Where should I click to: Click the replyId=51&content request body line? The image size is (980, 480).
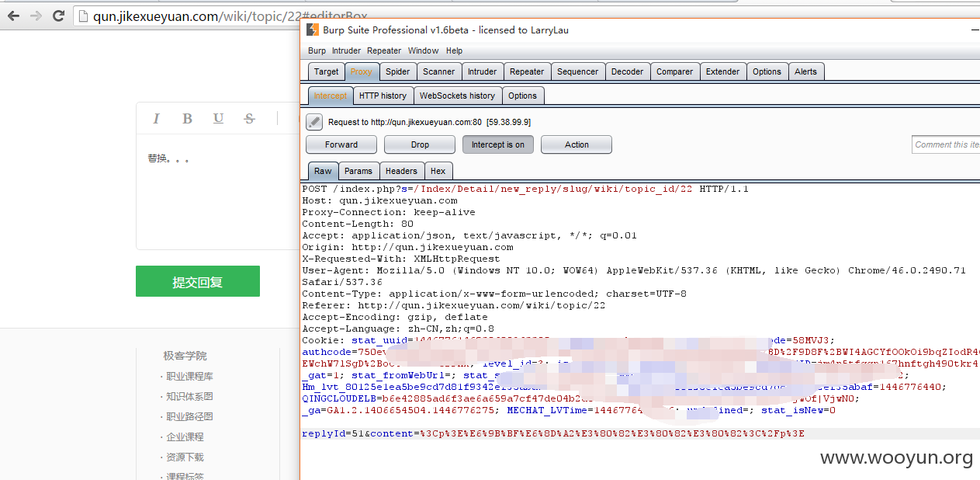pos(553,433)
